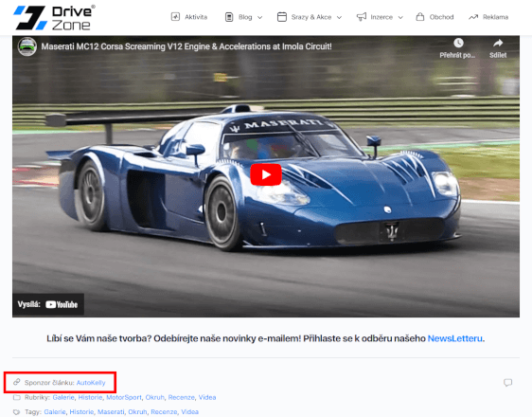Open the Drive Zone logo homepage
This screenshot has width=532, height=417.
click(x=54, y=18)
